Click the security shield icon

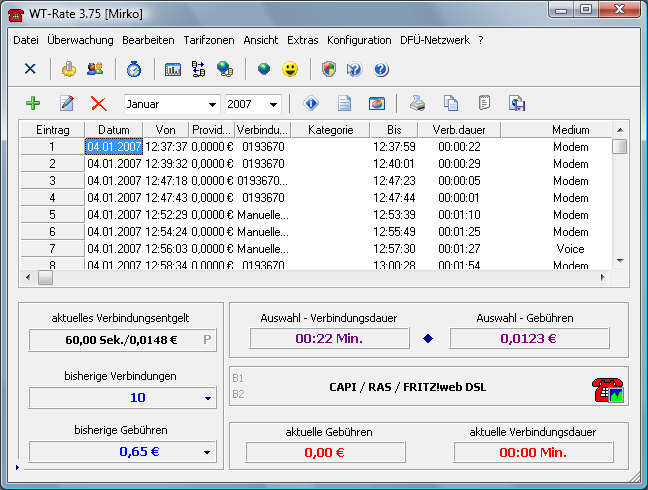tap(329, 69)
